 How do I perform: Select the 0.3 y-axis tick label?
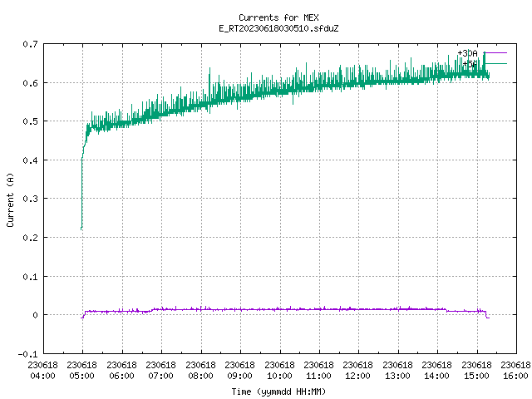pyautogui.click(x=30, y=199)
